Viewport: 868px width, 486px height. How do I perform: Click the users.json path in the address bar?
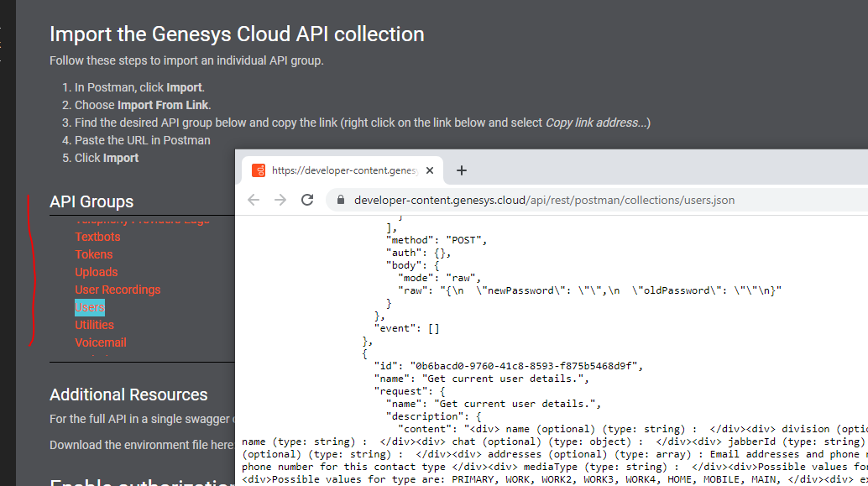[712, 200]
